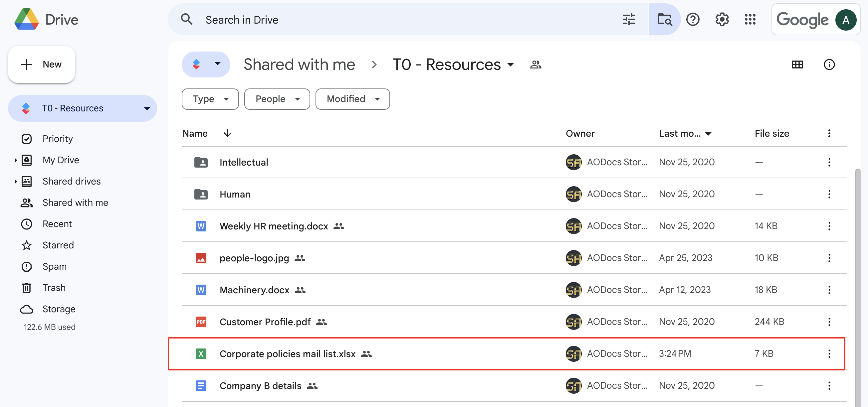Expand the sidebar T0 - Resources dropdown
The height and width of the screenshot is (407, 868).
(x=147, y=108)
